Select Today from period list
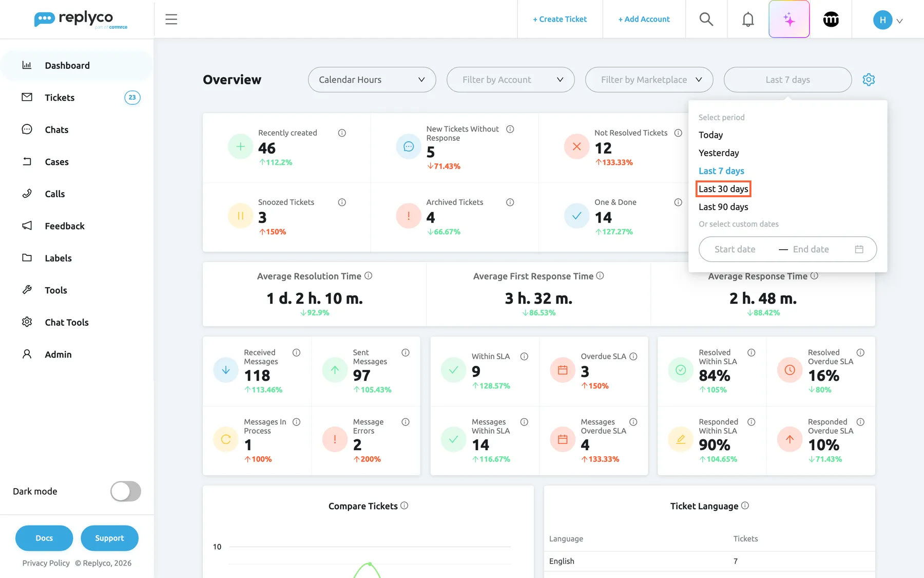This screenshot has height=578, width=924. 710,135
